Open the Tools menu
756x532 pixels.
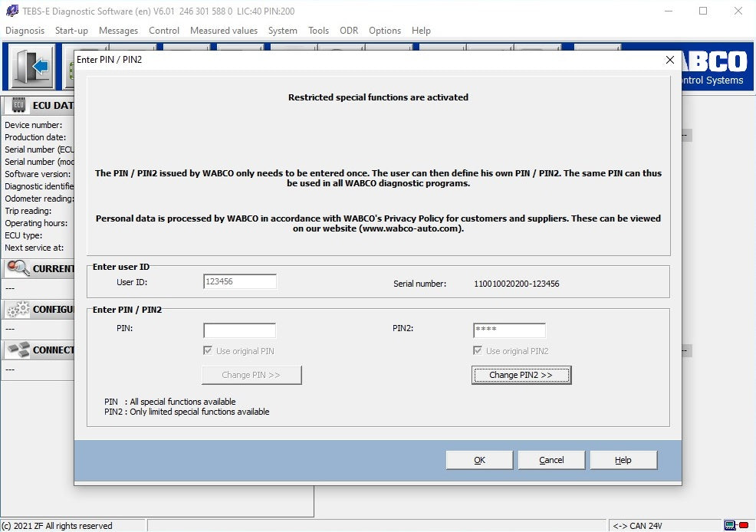pos(318,31)
